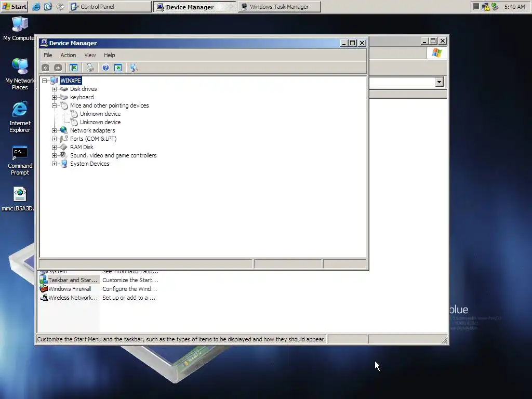Collapse the WINXPE root node
This screenshot has width=532, height=399.
[x=45, y=81]
